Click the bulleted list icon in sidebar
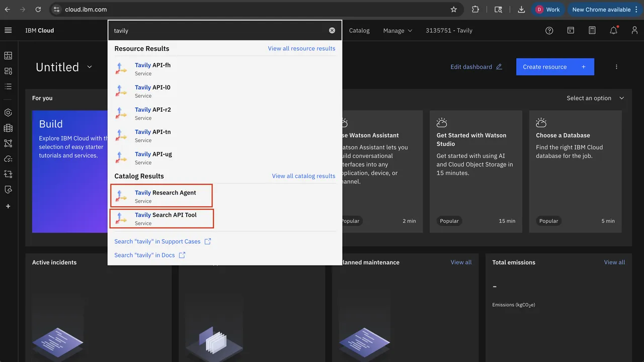The width and height of the screenshot is (644, 362). (8, 86)
